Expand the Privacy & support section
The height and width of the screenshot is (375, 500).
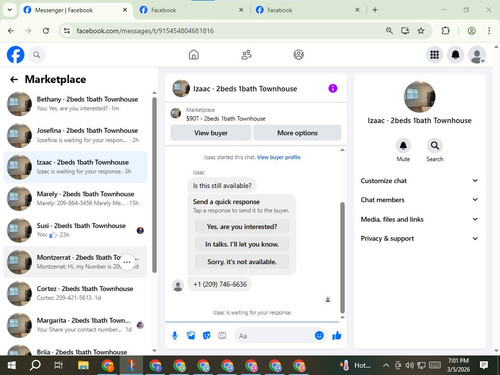pos(419,238)
